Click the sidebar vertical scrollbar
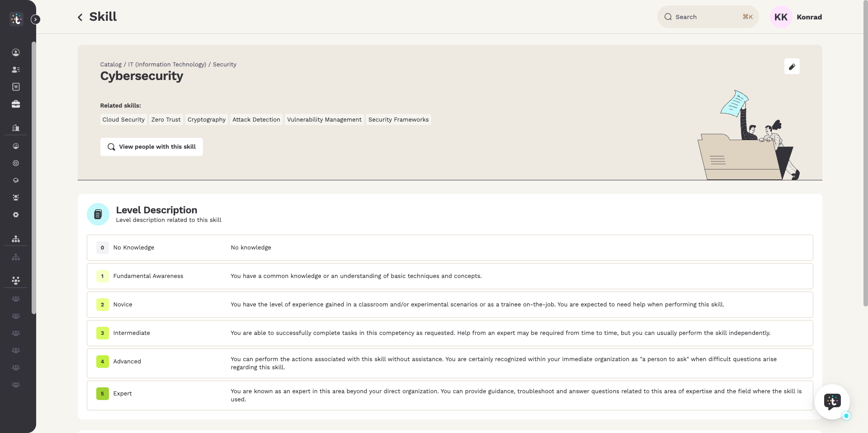868x433 pixels. coord(33,178)
